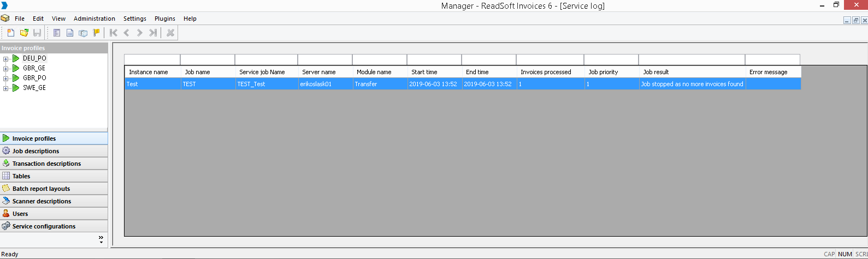The width and height of the screenshot is (868, 259).
Task: Click the Delete X toolbar icon
Action: pos(170,33)
